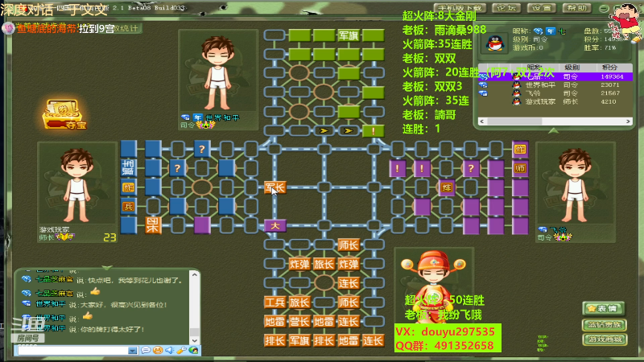Viewport: 644px width, 362px height.
Task: Click the green piece marked with exclamation mark
Action: tap(374, 131)
